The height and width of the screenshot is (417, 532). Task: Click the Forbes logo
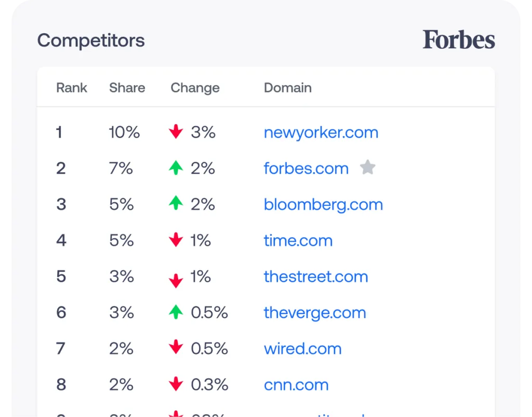[459, 39]
